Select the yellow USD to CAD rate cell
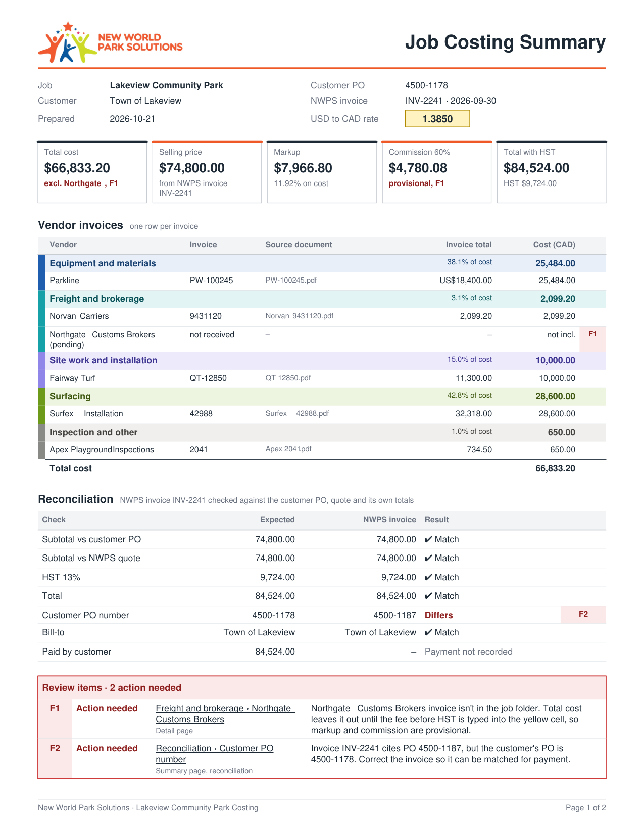 [x=437, y=119]
